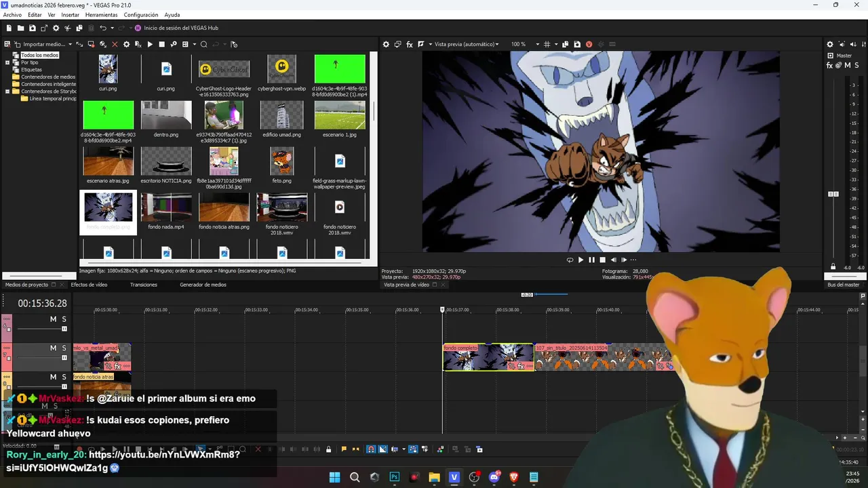Click the search media magnifier icon
868x488 pixels.
(x=203, y=44)
